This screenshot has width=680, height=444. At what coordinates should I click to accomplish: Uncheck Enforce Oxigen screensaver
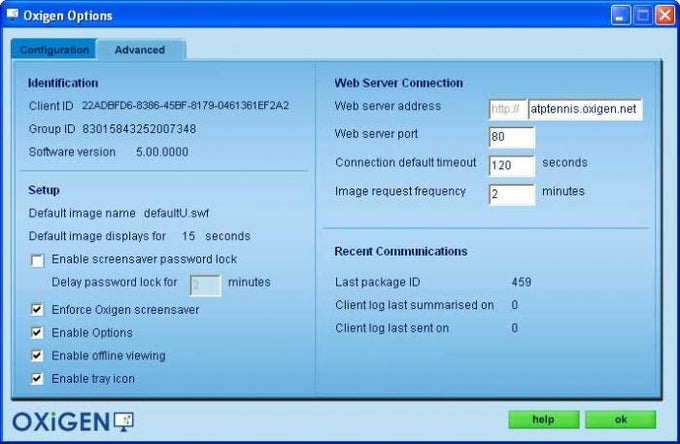coord(37,310)
